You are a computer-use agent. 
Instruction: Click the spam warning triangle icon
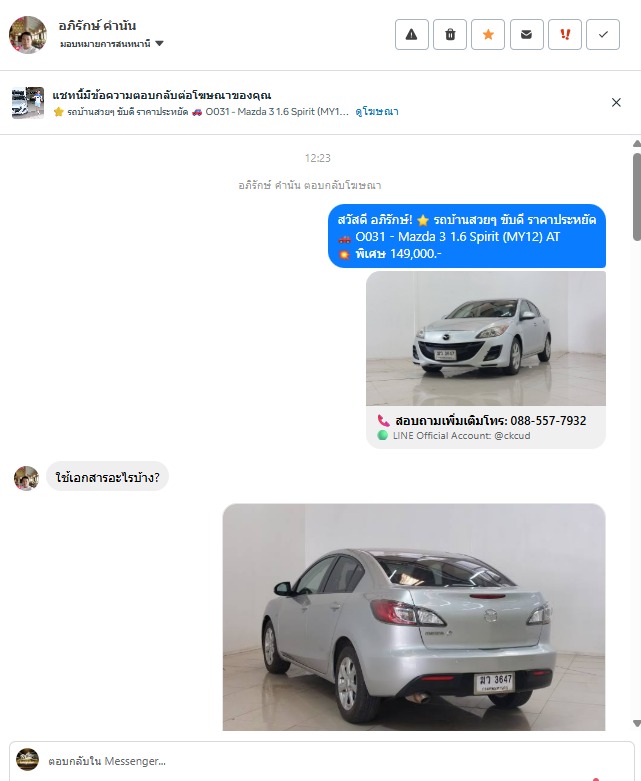[411, 34]
